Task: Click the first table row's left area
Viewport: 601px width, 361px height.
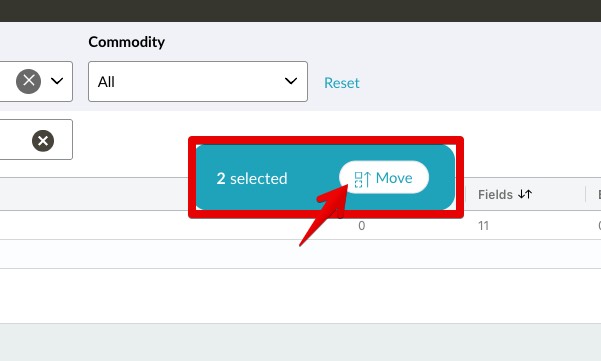Action: pos(96,225)
